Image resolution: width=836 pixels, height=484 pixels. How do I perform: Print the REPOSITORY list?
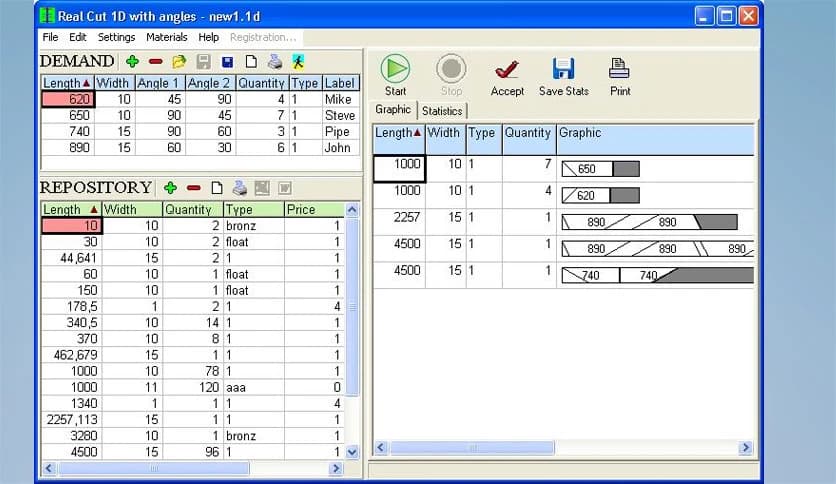(239, 188)
